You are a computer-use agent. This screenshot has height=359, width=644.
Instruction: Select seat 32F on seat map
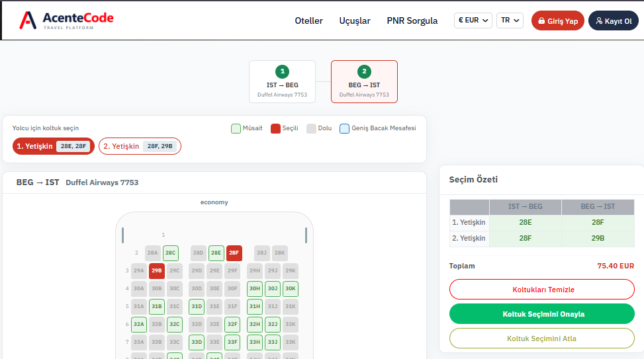[232, 324]
